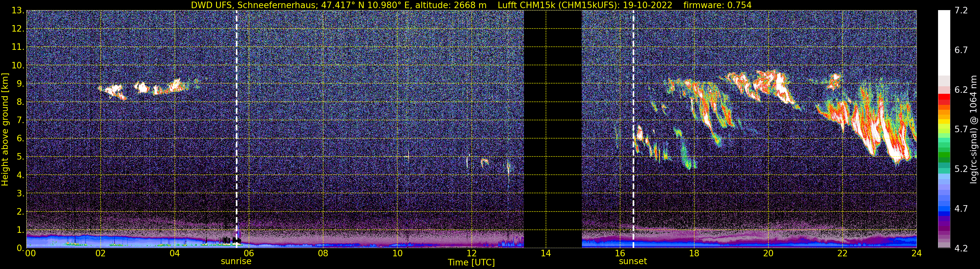This screenshot has width=980, height=269.
Task: Click the colorbar tick label 4.2
Action: point(961,248)
